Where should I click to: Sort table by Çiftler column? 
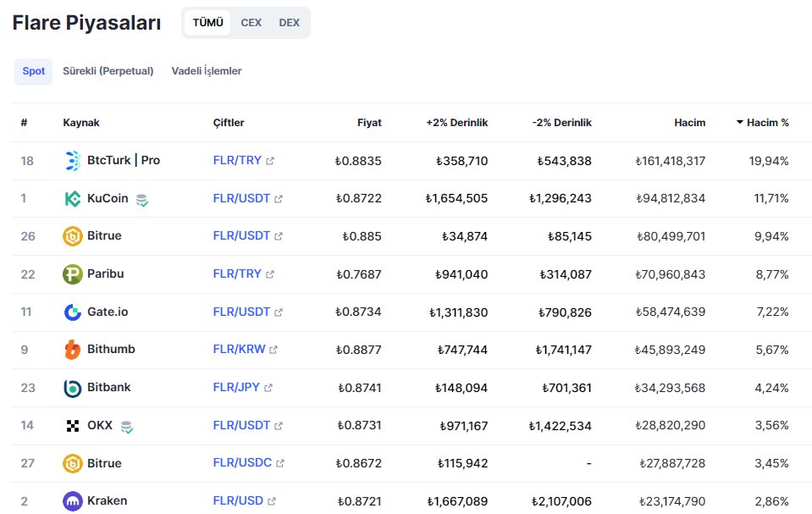(229, 123)
